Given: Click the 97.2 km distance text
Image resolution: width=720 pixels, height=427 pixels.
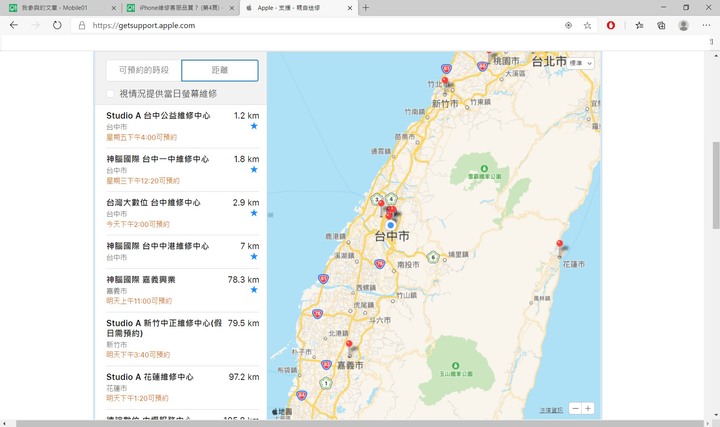Looking at the screenshot, I should click(x=244, y=377).
